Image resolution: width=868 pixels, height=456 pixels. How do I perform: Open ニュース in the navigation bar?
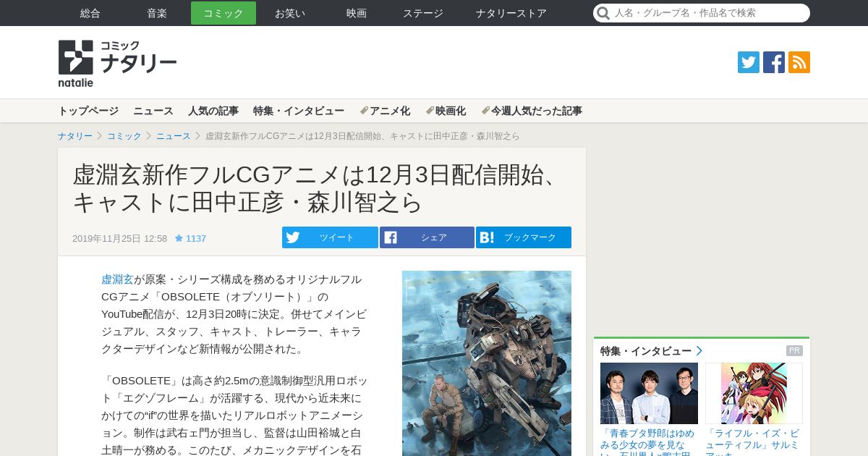pyautogui.click(x=153, y=111)
